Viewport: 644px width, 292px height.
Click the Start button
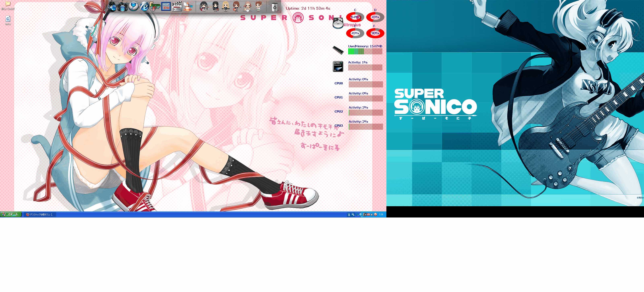(x=11, y=214)
